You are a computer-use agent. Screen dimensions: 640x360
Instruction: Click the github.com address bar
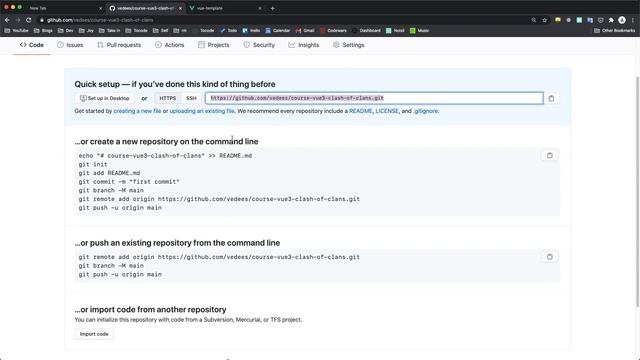282,20
